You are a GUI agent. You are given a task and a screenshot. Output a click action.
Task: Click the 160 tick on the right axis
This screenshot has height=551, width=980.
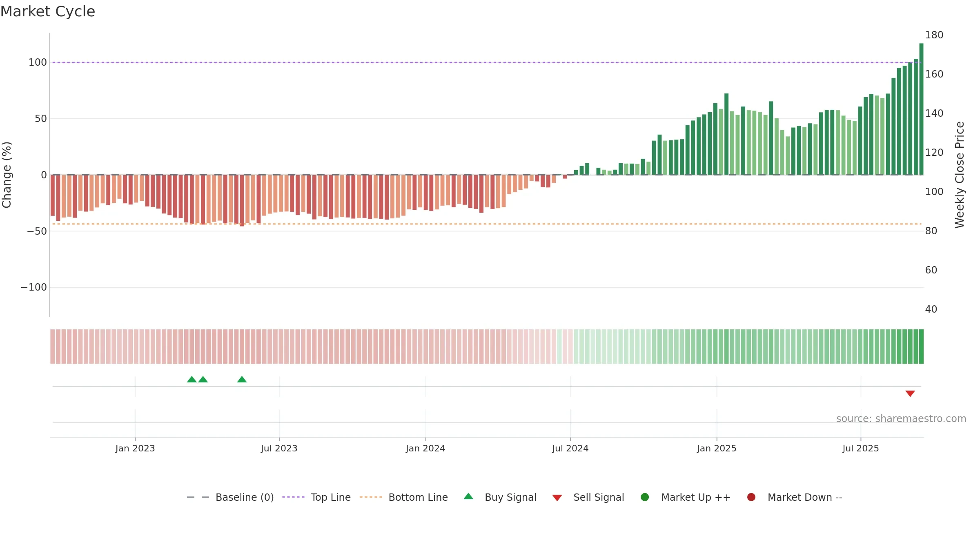click(x=934, y=74)
